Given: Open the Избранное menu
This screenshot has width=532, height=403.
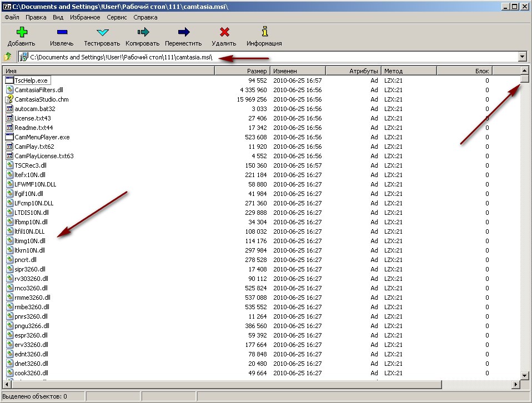Looking at the screenshot, I should tap(85, 17).
